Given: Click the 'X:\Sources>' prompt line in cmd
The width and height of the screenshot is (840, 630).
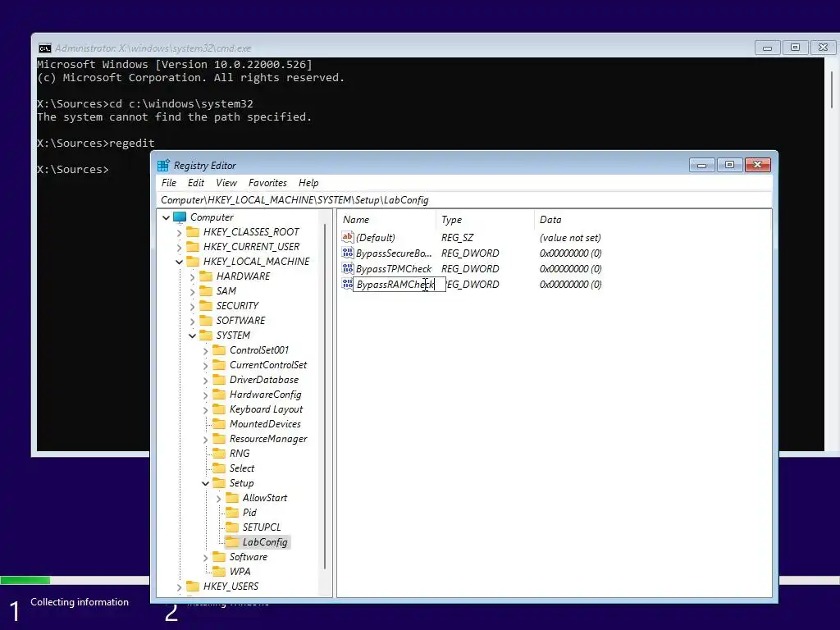Looking at the screenshot, I should (x=73, y=169).
